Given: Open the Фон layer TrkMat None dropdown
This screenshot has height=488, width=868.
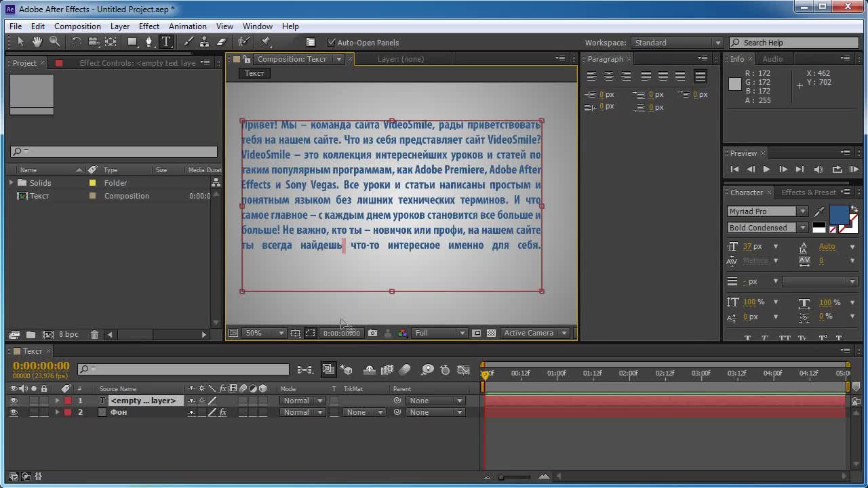Looking at the screenshot, I should (364, 412).
